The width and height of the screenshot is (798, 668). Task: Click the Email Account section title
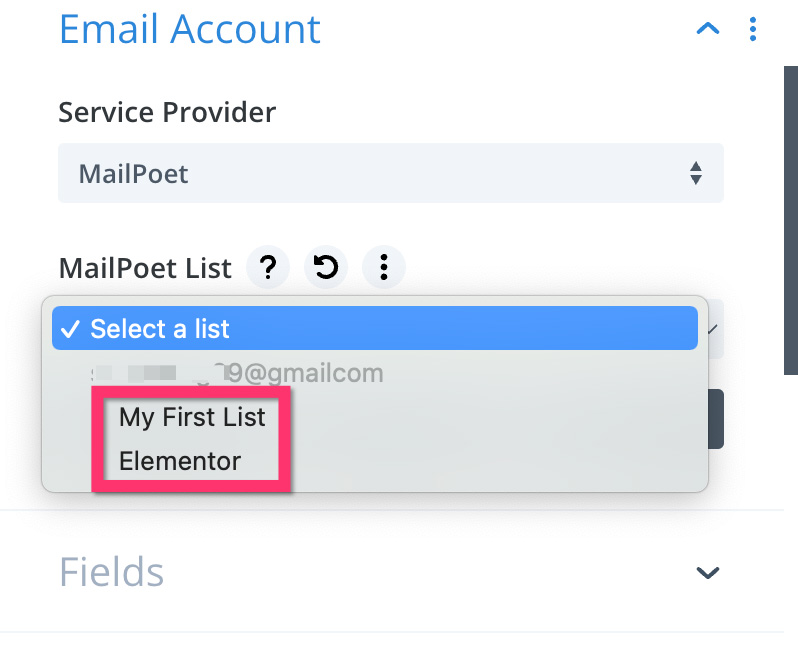pyautogui.click(x=190, y=29)
